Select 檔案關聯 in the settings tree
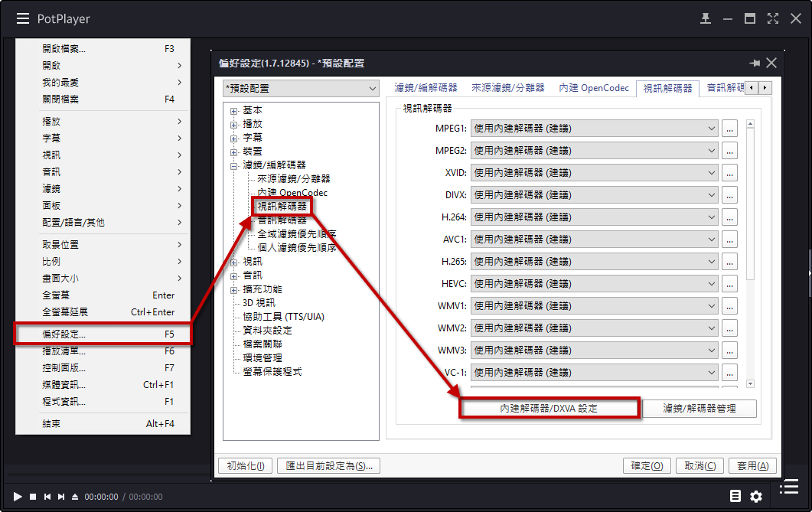 tap(263, 344)
